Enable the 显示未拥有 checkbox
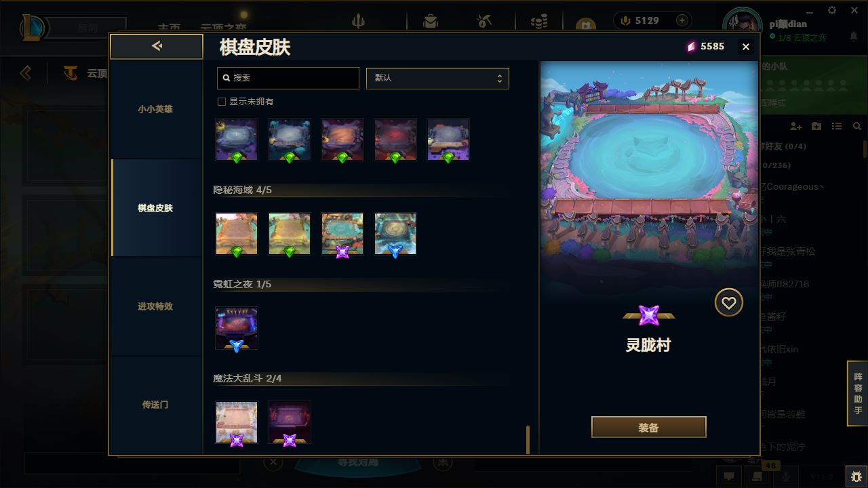The height and width of the screenshot is (488, 868). tap(221, 102)
